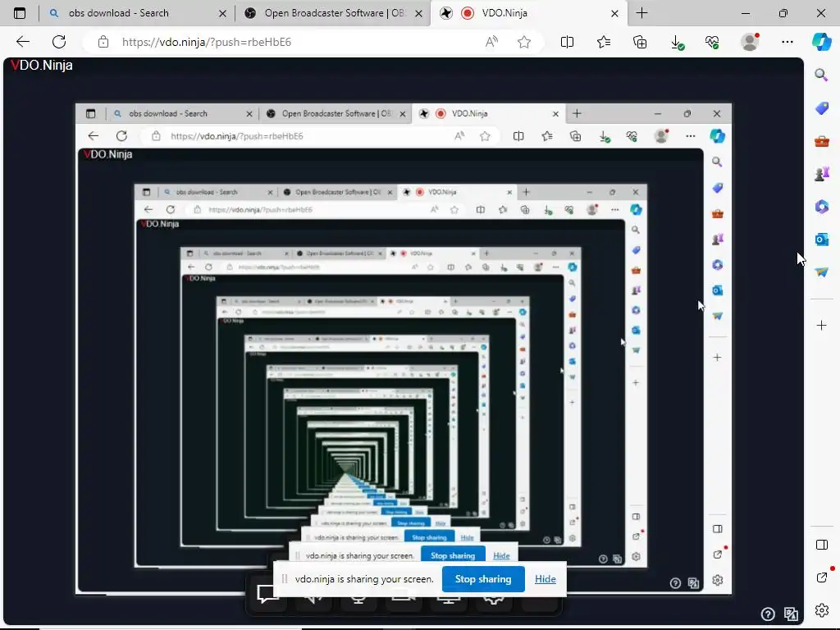Screen dimensions: 840x630
Task: Switch to the obs download - Search tab
Action: coord(137,13)
